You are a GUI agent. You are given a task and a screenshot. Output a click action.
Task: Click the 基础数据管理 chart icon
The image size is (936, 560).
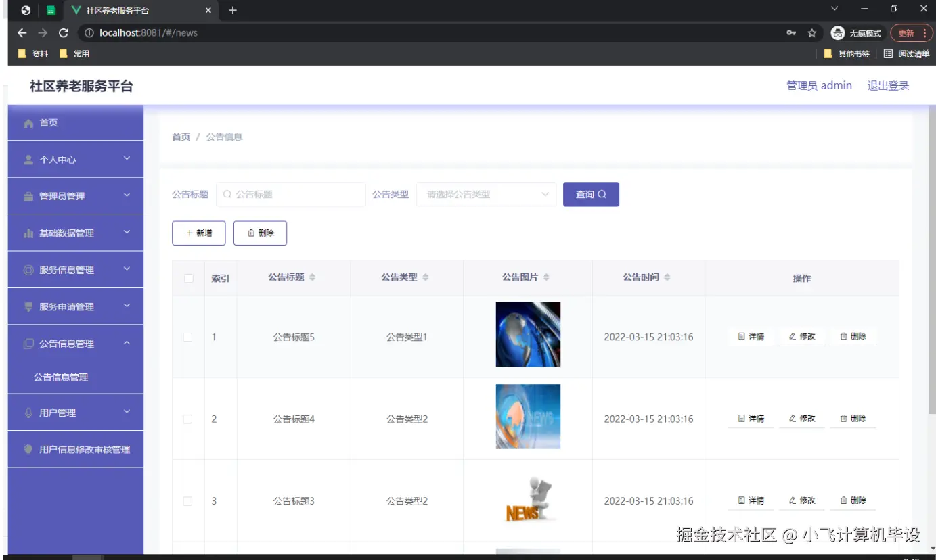(28, 233)
